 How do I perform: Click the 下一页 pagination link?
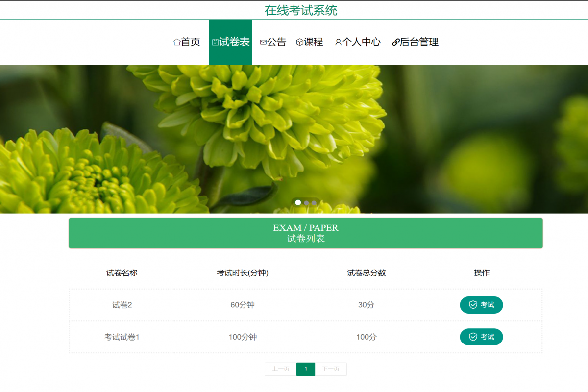pos(332,369)
